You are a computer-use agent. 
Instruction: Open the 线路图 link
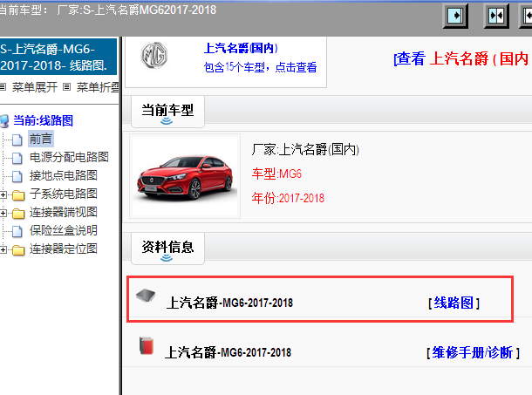(454, 303)
